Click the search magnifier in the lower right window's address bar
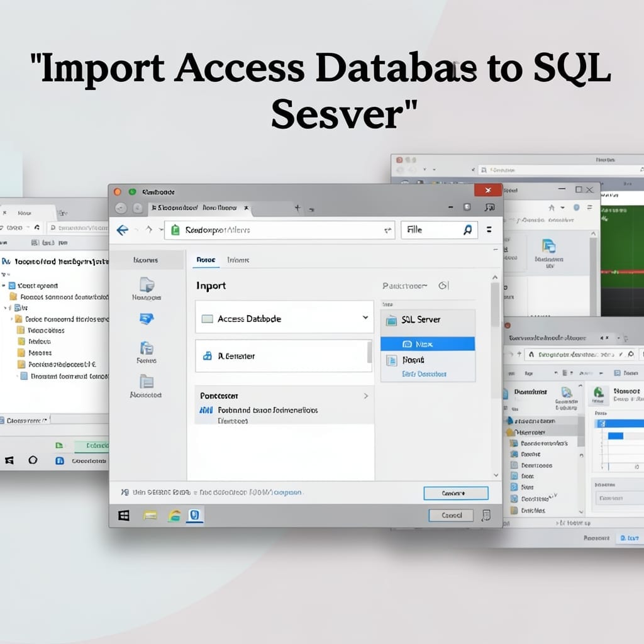The height and width of the screenshot is (644, 644). 631,354
